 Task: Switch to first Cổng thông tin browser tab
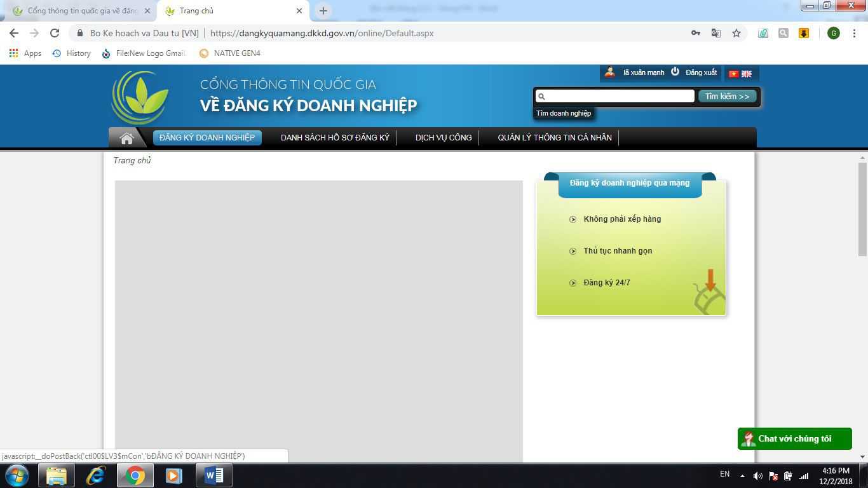tap(81, 11)
